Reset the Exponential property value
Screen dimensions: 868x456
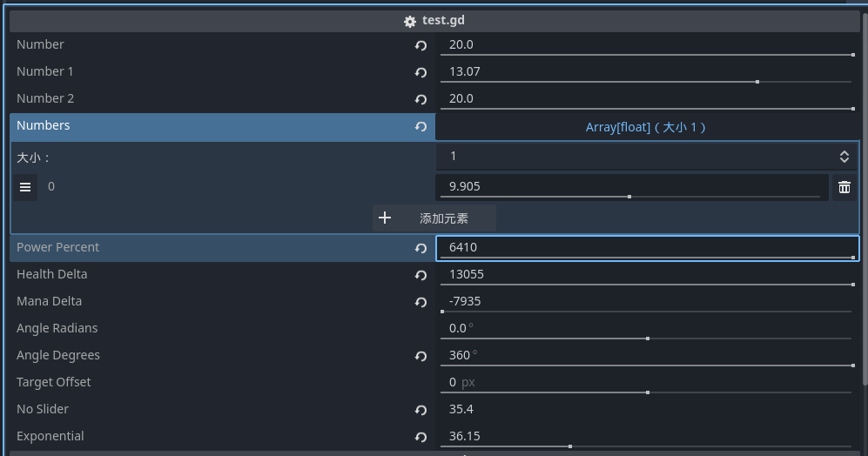[421, 437]
